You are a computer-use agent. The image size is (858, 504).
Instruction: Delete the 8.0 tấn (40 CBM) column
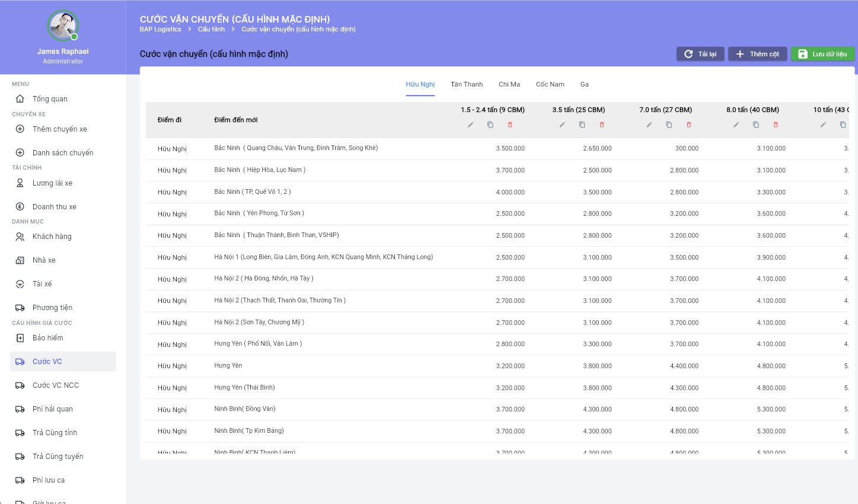click(x=776, y=125)
